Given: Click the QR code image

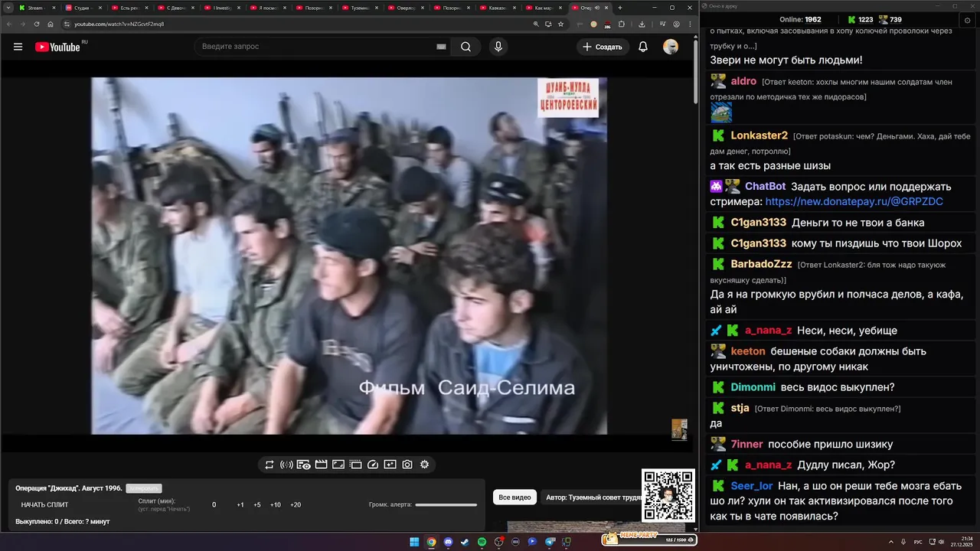Looking at the screenshot, I should 668,495.
